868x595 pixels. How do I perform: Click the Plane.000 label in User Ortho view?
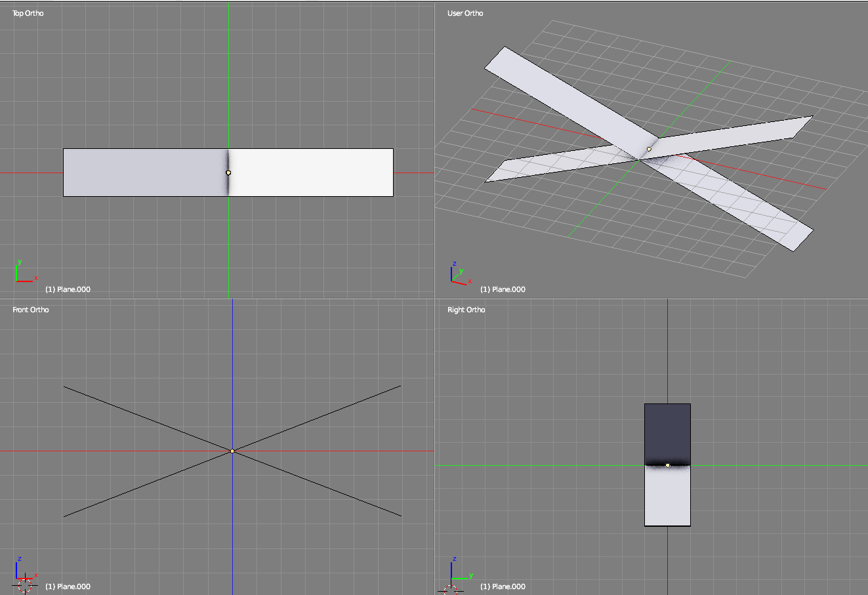[x=503, y=289]
